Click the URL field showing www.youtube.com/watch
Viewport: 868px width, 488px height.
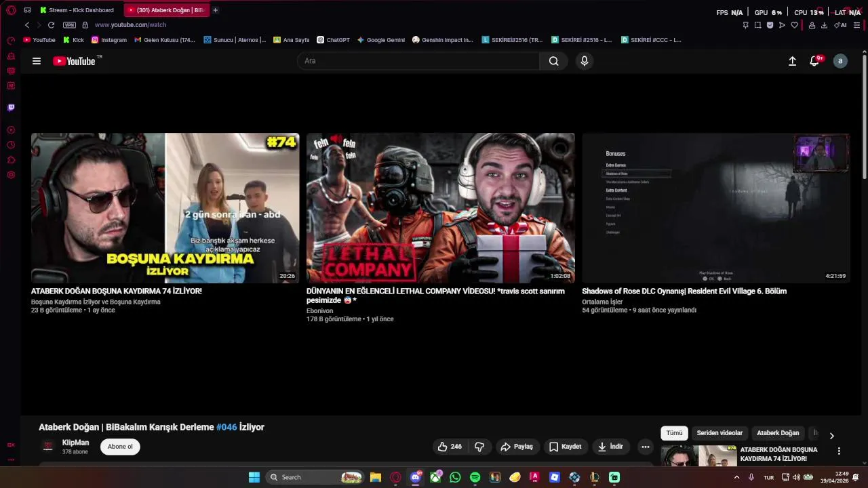[x=130, y=25]
